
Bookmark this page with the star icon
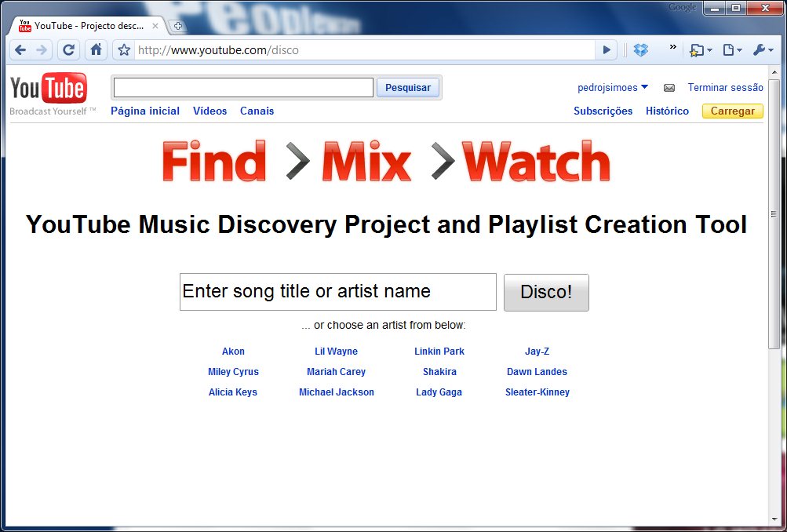coord(124,50)
